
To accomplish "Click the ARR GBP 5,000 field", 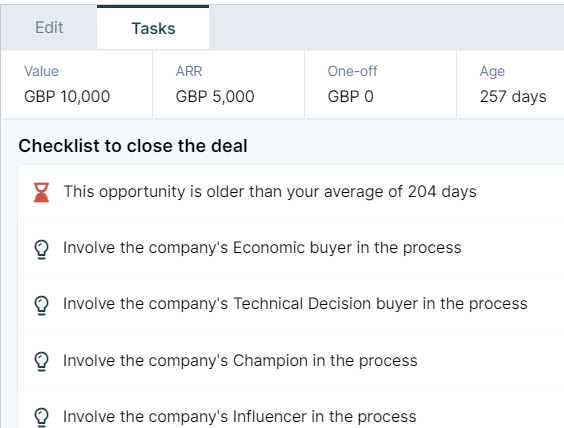I will (228, 84).
